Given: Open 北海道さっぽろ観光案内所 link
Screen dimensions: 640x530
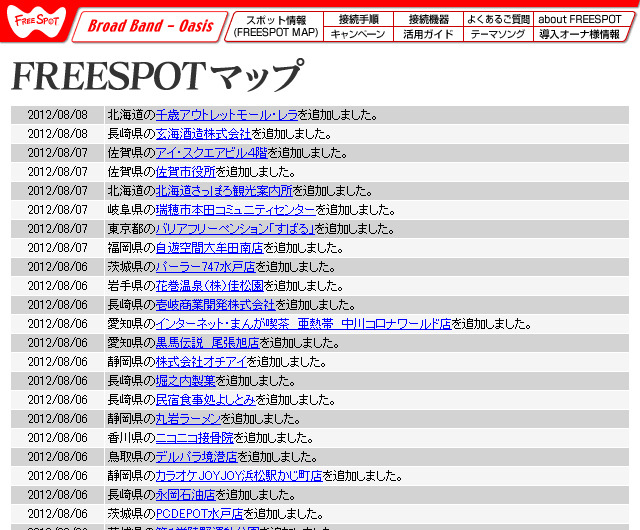Looking at the screenshot, I should [224, 191].
